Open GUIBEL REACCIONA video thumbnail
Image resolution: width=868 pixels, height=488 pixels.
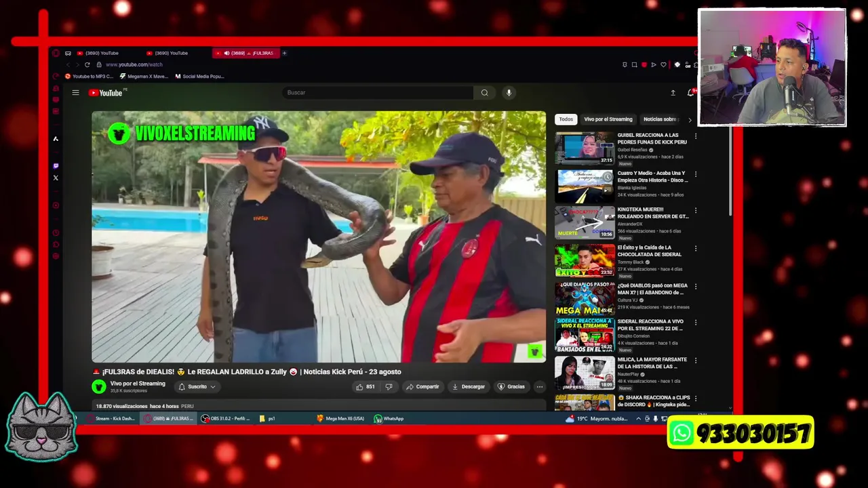[x=585, y=148]
